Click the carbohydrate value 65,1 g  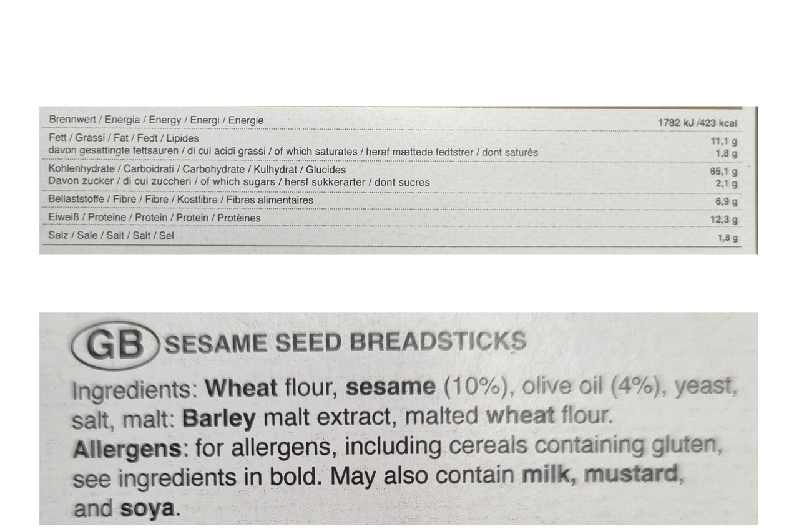724,172
